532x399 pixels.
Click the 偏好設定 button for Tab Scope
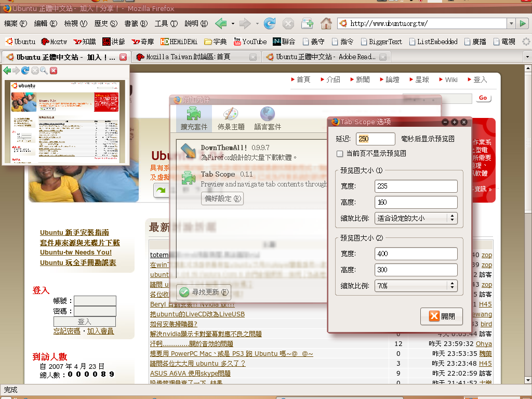point(222,198)
